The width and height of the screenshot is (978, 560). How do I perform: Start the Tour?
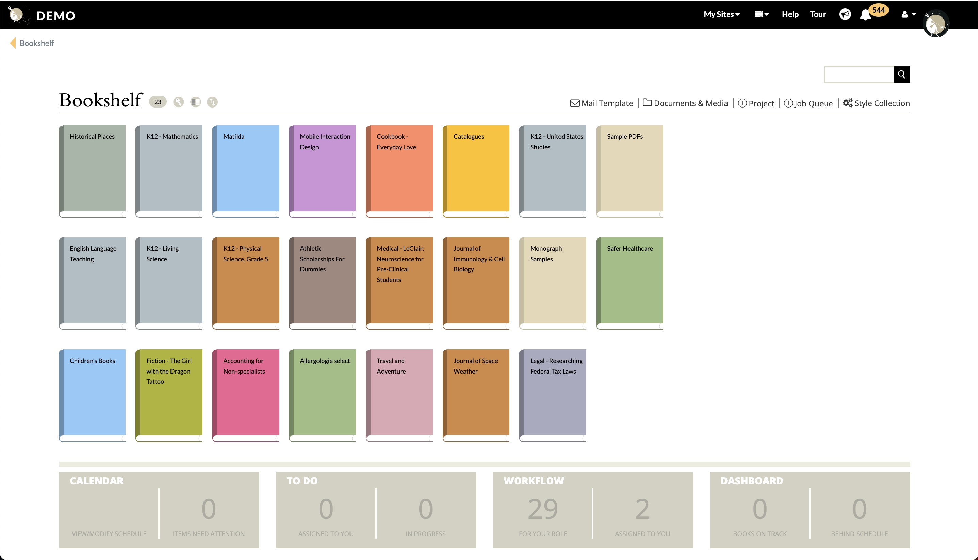(818, 14)
